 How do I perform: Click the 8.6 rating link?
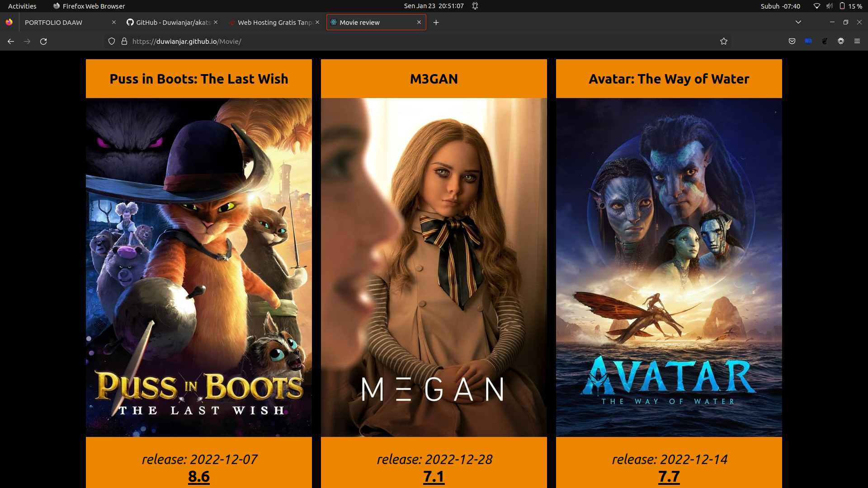199,476
